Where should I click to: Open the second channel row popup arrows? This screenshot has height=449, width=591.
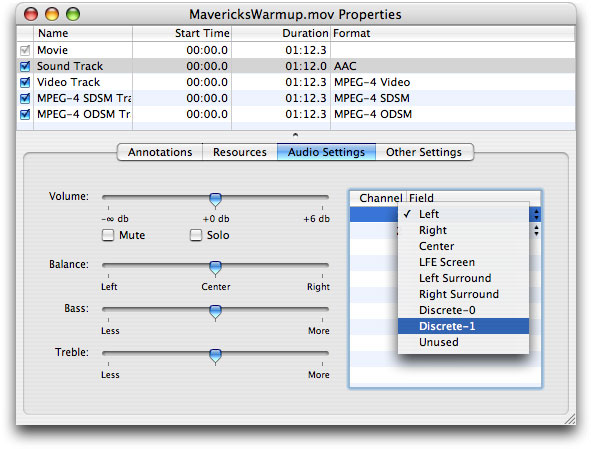536,230
